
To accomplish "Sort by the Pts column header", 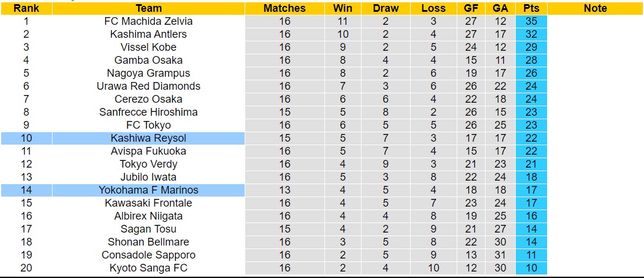I will point(531,8).
